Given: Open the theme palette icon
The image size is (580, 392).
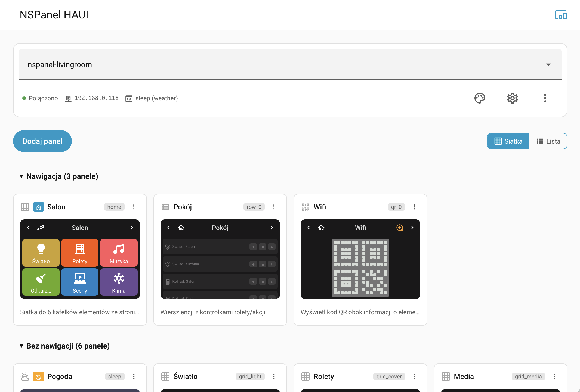Looking at the screenshot, I should 480,98.
